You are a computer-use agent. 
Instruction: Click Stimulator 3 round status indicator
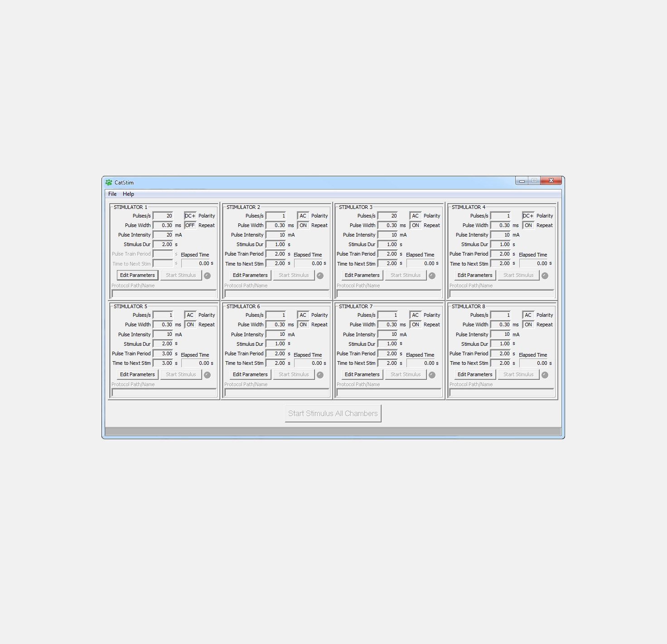click(432, 276)
